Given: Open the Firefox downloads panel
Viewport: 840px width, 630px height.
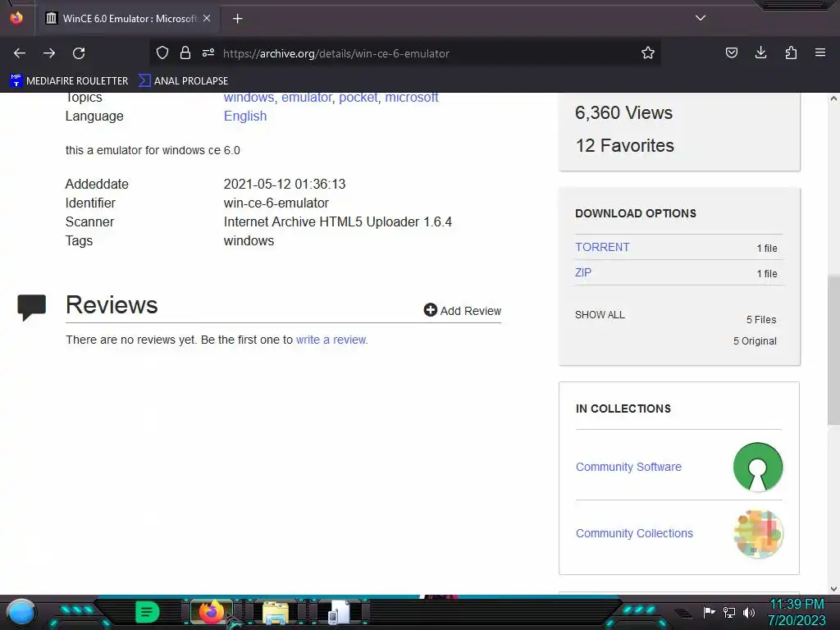Looking at the screenshot, I should coord(760,52).
